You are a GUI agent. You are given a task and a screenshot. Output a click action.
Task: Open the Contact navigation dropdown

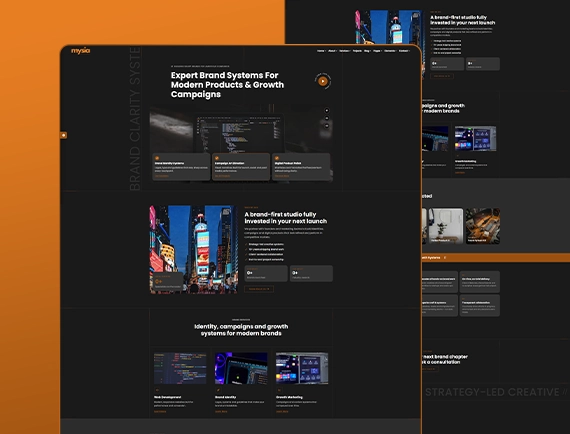tap(404, 51)
